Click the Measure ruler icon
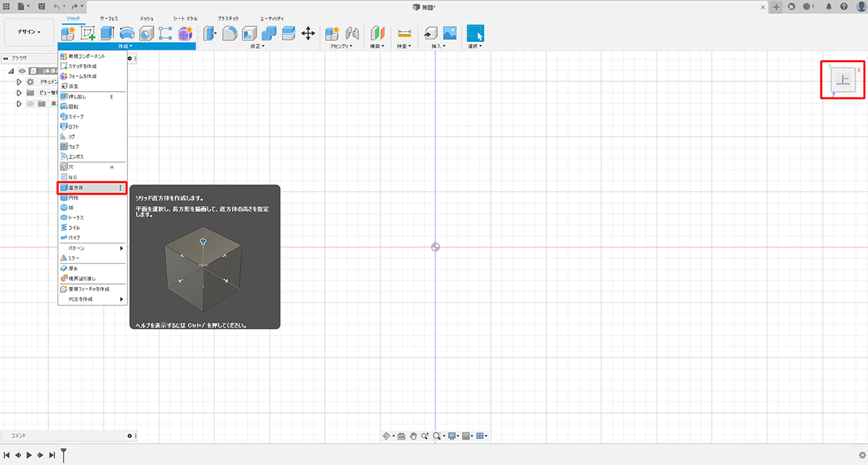Viewport: 868px width, 465px height. click(x=404, y=33)
